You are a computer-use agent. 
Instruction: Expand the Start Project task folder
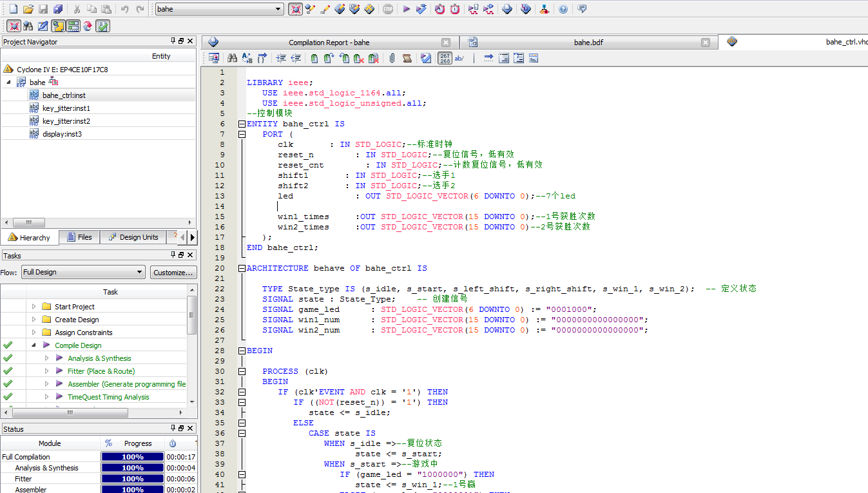pos(34,307)
